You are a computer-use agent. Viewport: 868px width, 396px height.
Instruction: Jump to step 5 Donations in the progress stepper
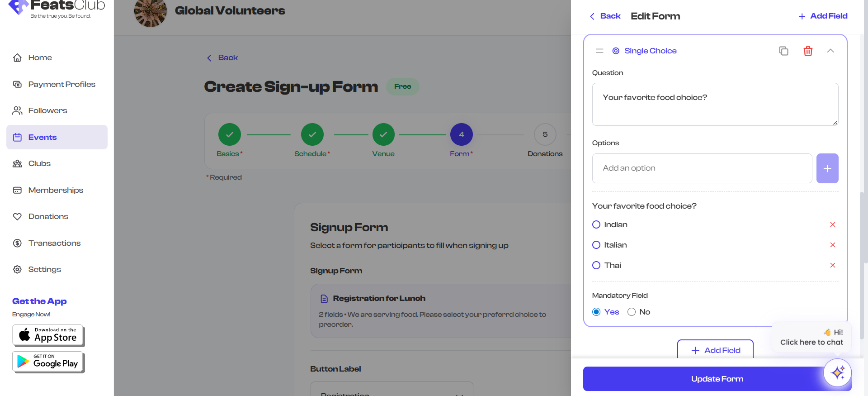545,141
